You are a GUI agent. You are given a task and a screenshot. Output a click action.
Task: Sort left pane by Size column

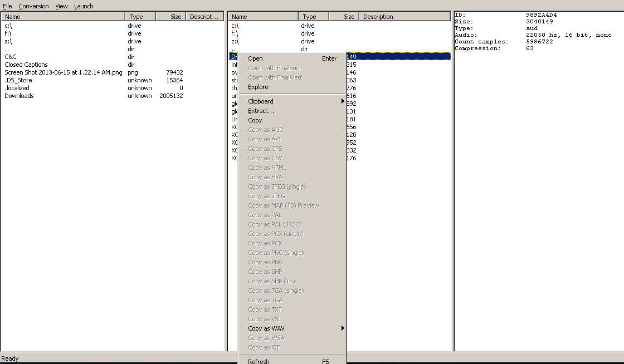click(x=170, y=17)
